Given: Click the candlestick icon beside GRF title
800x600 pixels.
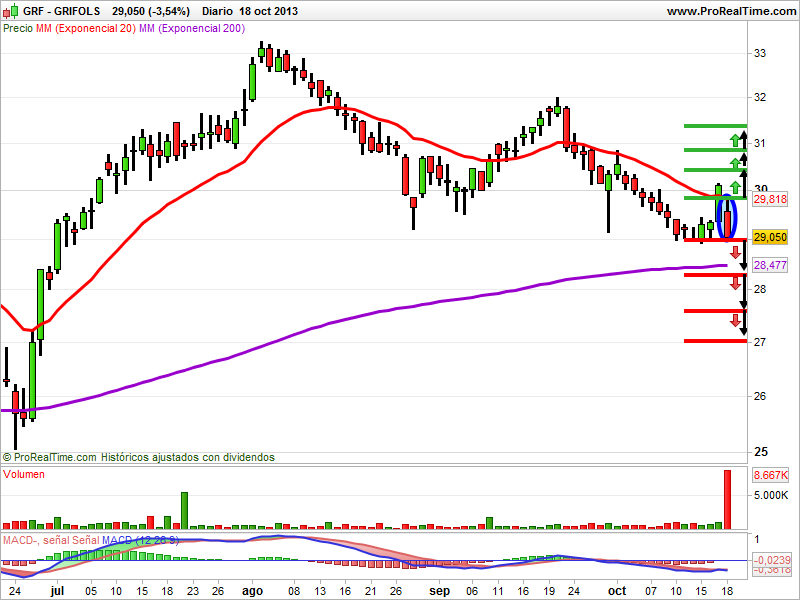Looking at the screenshot, I should [x=11, y=10].
